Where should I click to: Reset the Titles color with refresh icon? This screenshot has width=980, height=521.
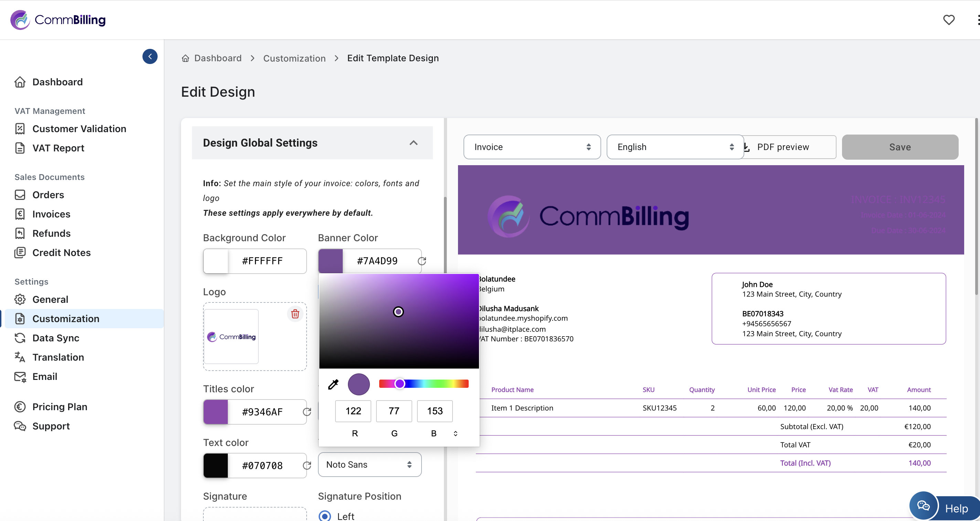click(307, 412)
